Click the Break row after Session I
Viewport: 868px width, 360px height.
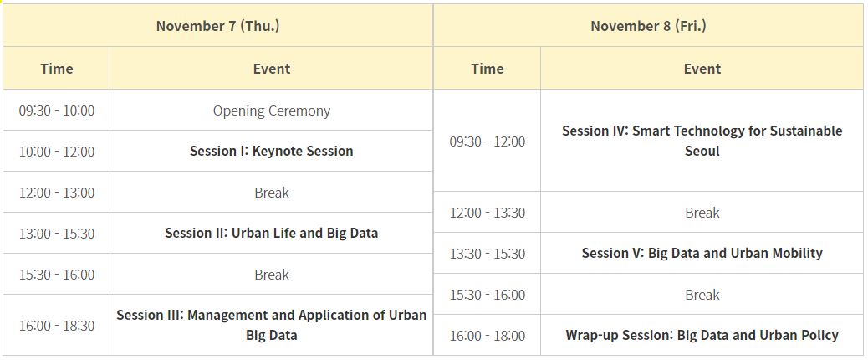pos(271,193)
